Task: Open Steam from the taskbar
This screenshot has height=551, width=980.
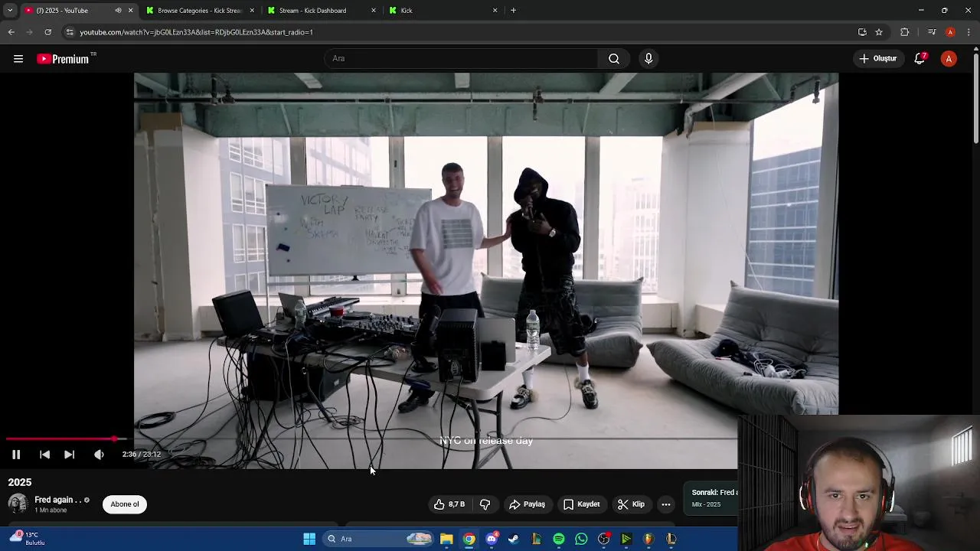Action: pos(514,539)
